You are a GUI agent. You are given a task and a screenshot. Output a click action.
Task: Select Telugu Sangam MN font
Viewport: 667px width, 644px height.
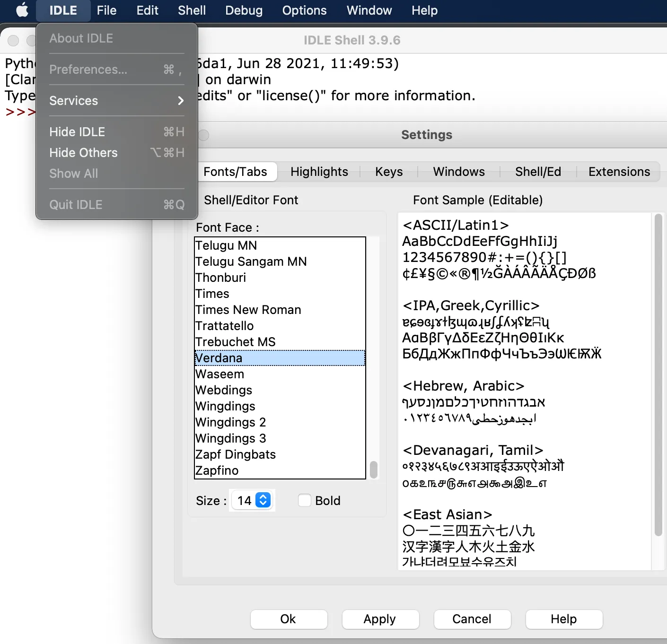(x=280, y=261)
